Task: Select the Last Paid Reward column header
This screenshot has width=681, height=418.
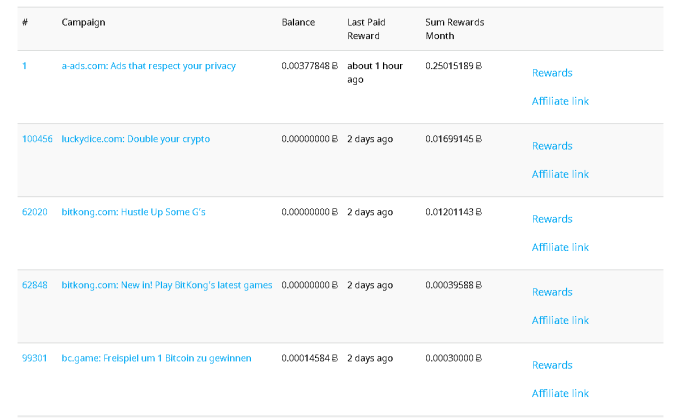Action: [366, 29]
